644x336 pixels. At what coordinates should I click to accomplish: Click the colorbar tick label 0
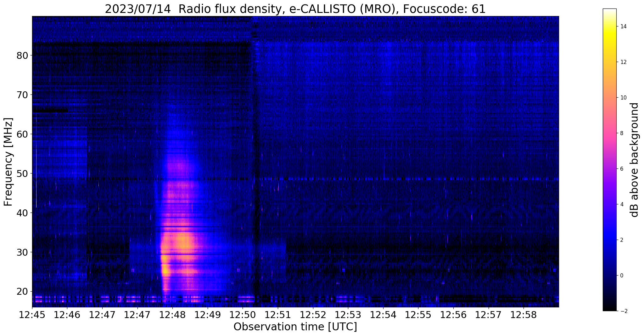pyautogui.click(x=621, y=276)
